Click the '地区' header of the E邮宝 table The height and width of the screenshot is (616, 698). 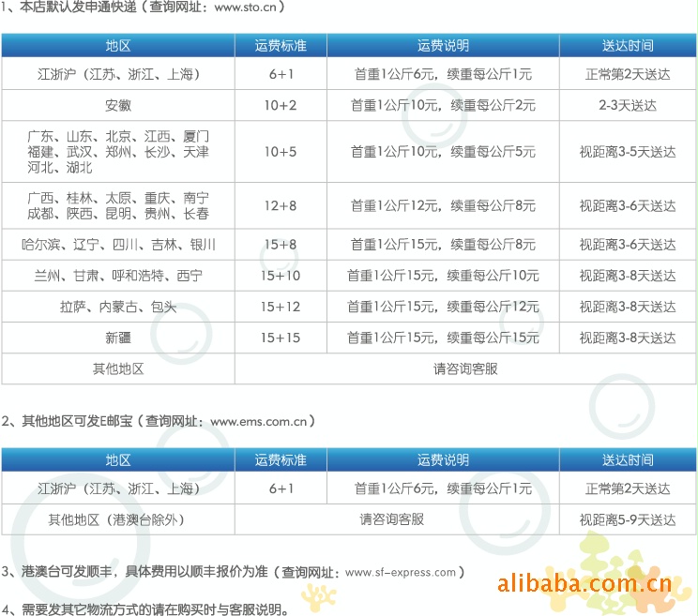pyautogui.click(x=118, y=459)
